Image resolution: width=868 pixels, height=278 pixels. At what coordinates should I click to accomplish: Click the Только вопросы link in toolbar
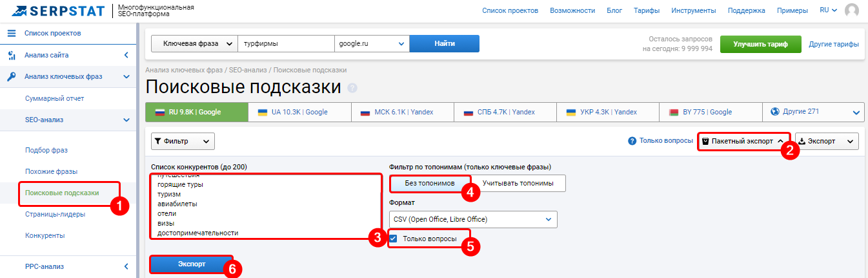pos(666,140)
